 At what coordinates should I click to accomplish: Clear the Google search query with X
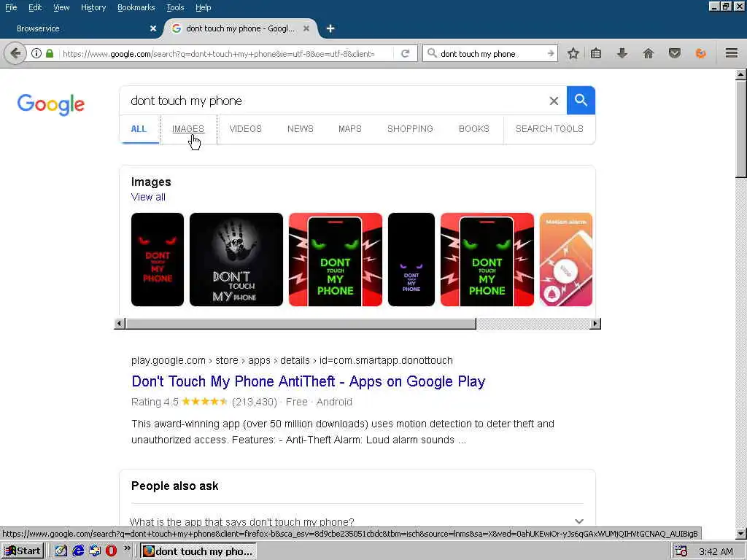tap(554, 101)
